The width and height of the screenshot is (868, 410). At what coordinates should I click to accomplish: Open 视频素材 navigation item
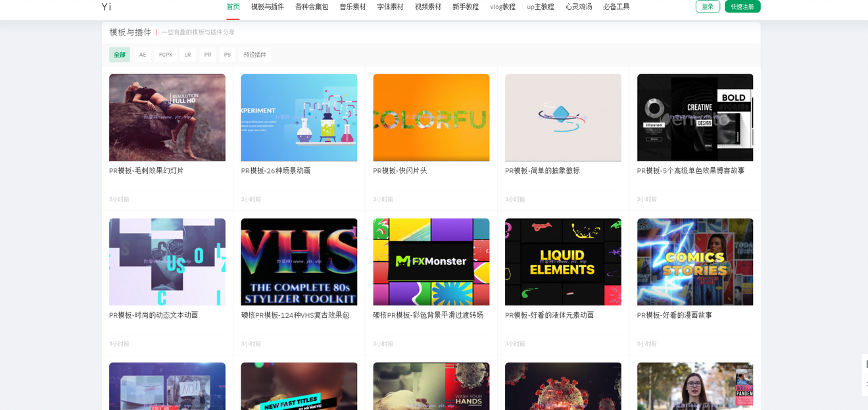click(x=428, y=7)
